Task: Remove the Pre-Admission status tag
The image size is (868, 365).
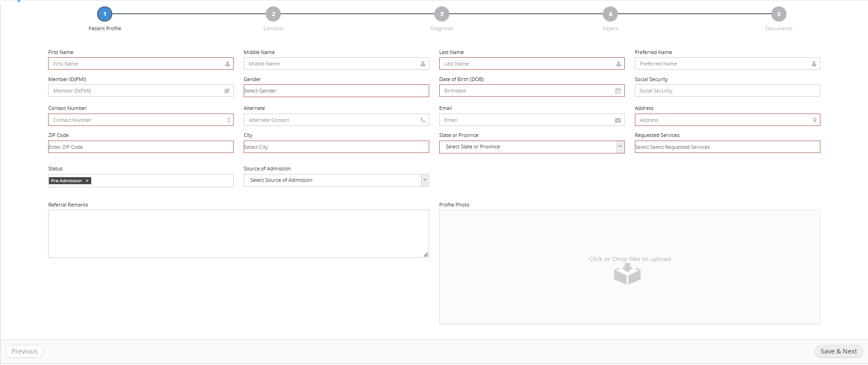Action: point(87,181)
